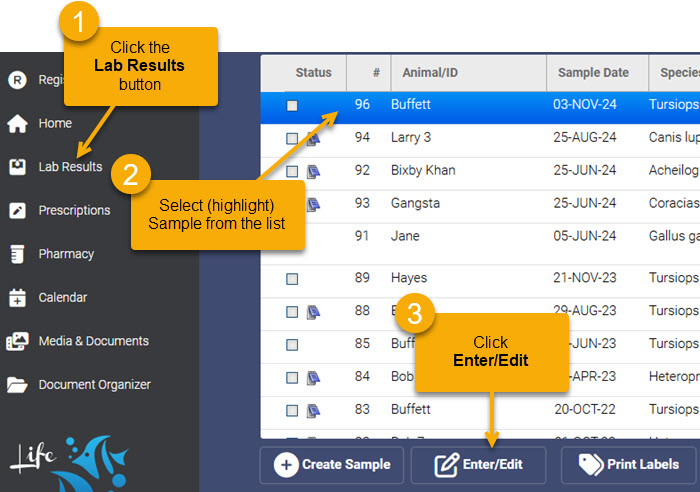
Task: Open Lab Results from the sidebar
Action: click(x=70, y=167)
